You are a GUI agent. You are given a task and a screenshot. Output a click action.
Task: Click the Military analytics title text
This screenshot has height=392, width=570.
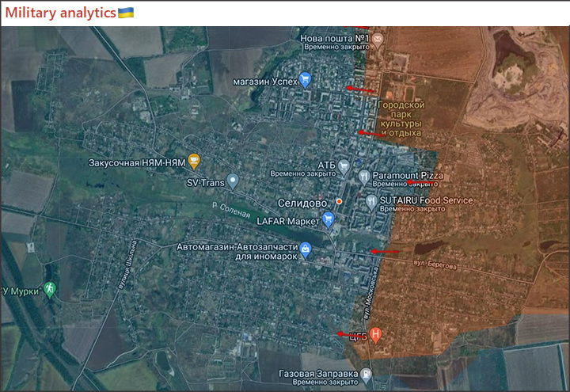coord(60,13)
